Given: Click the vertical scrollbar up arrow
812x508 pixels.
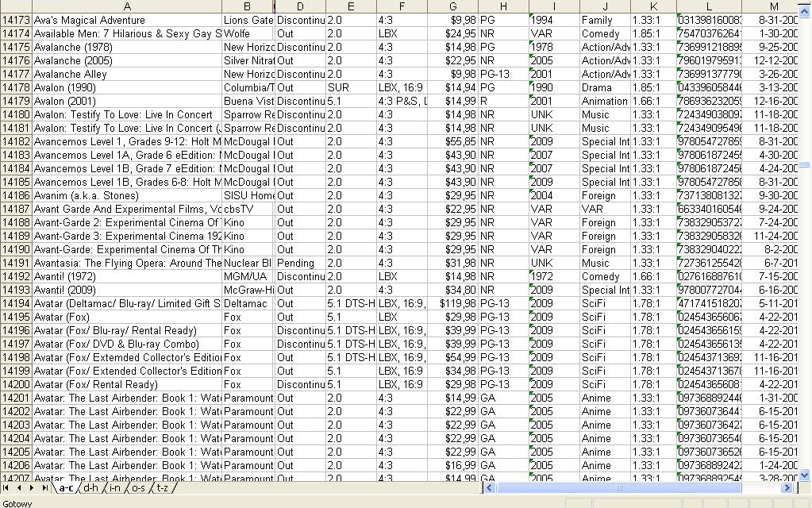Looking at the screenshot, I should click(x=804, y=11).
